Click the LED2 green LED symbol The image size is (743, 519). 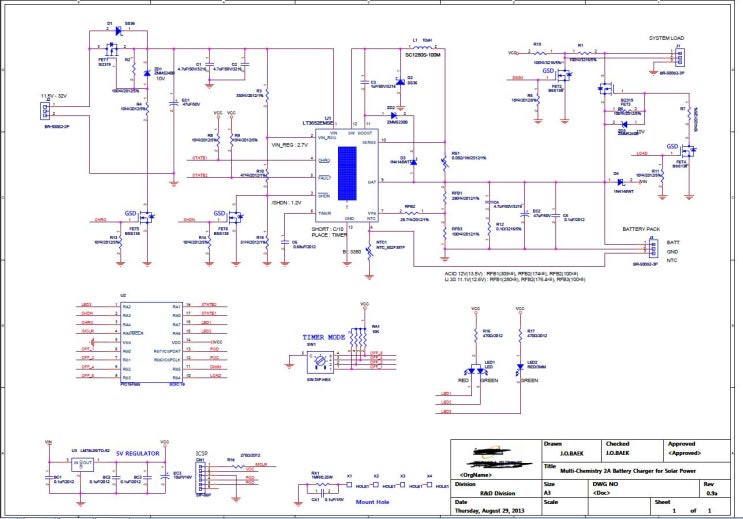[520, 368]
